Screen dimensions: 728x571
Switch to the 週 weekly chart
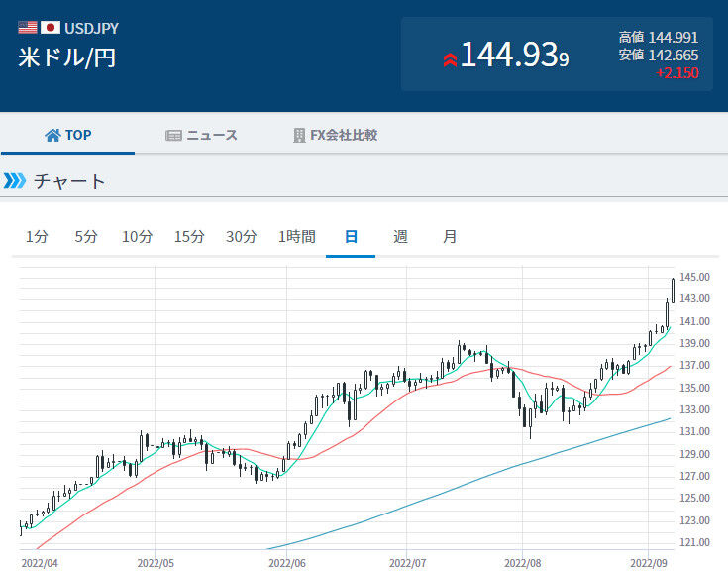coord(400,237)
